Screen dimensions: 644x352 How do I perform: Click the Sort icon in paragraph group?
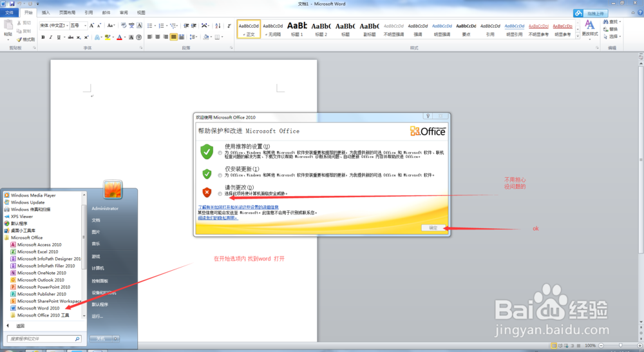pyautogui.click(x=218, y=26)
